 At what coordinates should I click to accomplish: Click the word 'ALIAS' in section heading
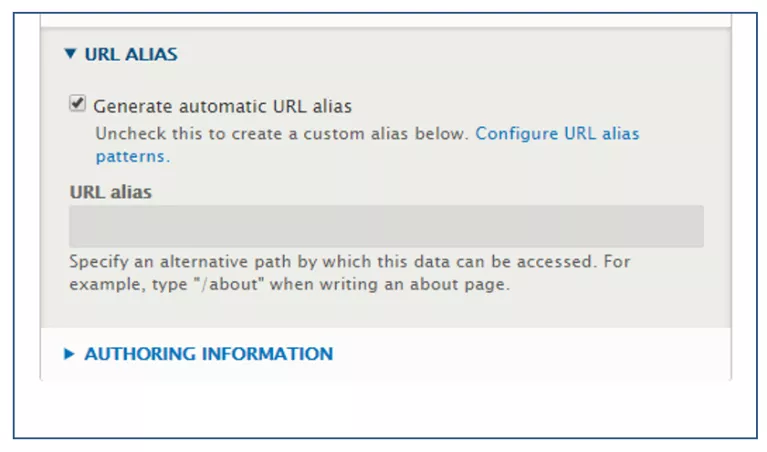point(151,54)
